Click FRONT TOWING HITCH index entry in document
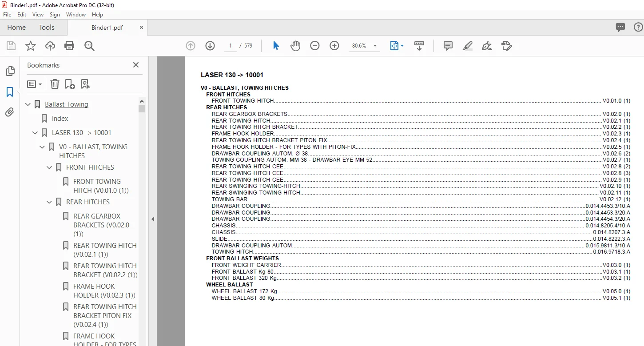 [421, 101]
